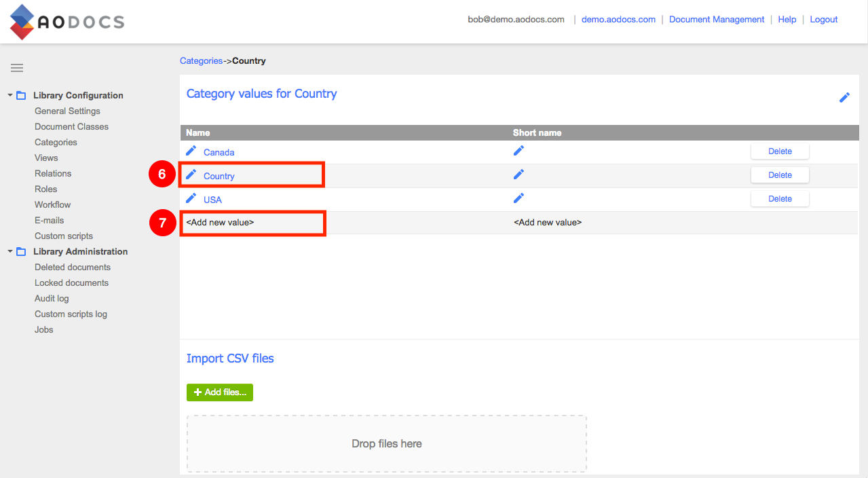The image size is (868, 478).
Task: Collapse the Library Administration tree arrow
Action: tap(10, 252)
